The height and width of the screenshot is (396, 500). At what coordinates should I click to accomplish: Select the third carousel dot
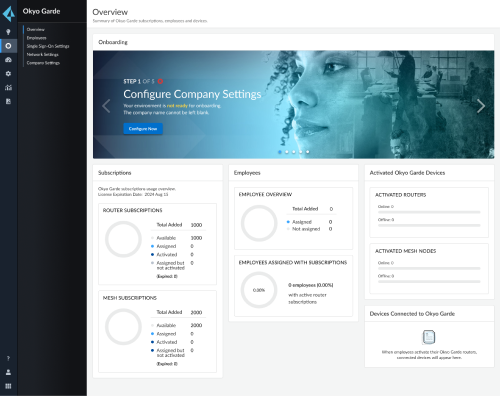294,152
